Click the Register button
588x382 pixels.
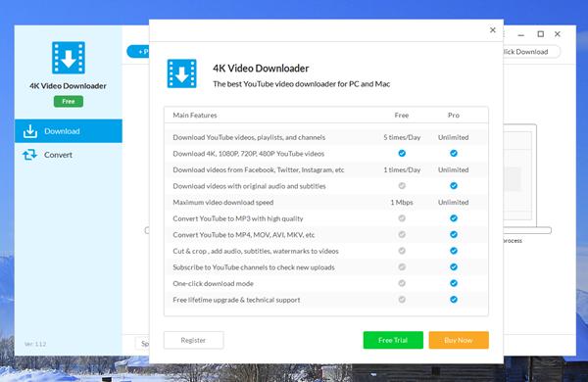(193, 340)
